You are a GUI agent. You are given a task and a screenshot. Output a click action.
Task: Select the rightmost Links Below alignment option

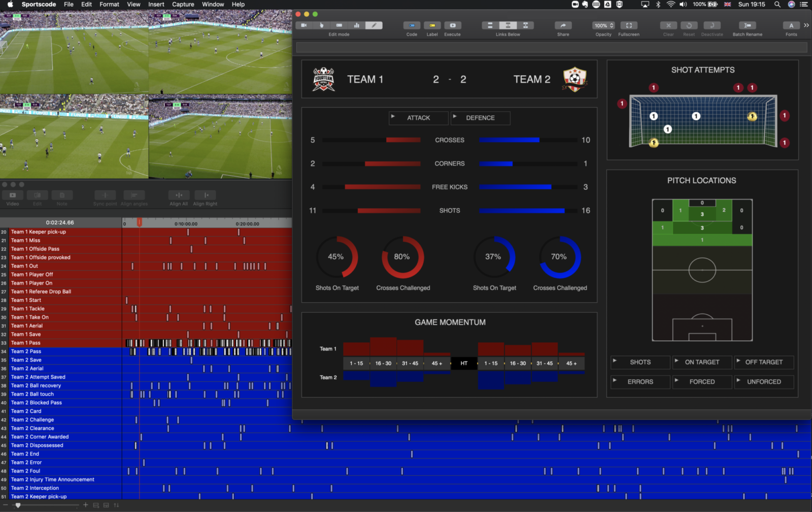(525, 24)
